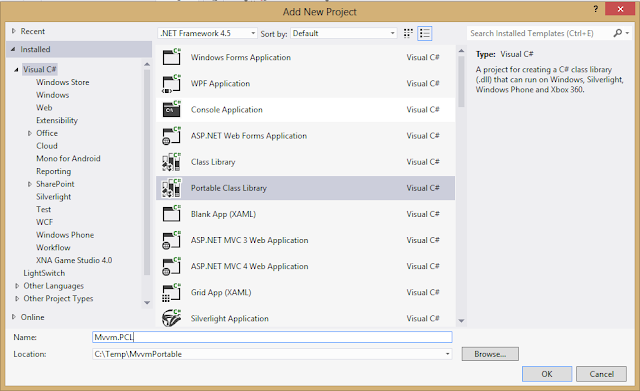Select the Silverlight category

53,197
